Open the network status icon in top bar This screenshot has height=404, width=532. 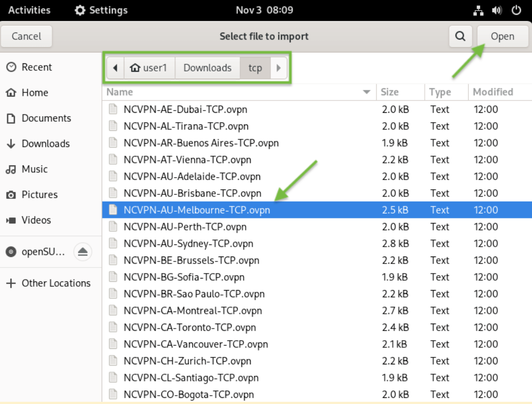click(x=479, y=10)
